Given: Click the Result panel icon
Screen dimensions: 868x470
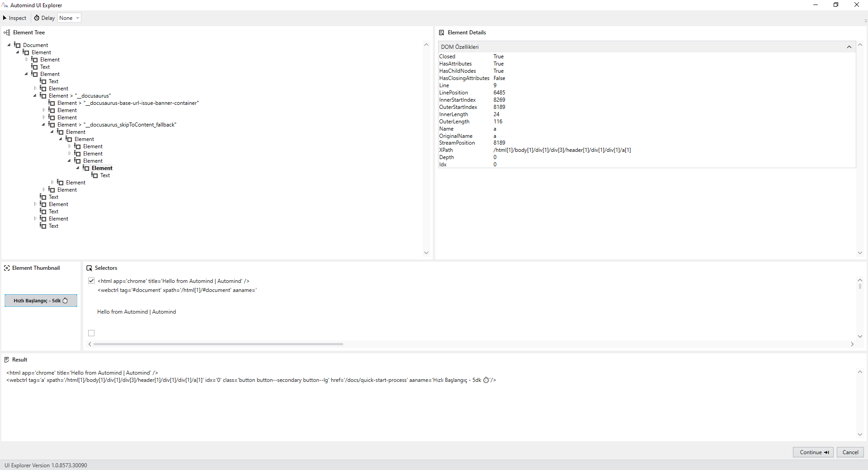Looking at the screenshot, I should point(7,360).
